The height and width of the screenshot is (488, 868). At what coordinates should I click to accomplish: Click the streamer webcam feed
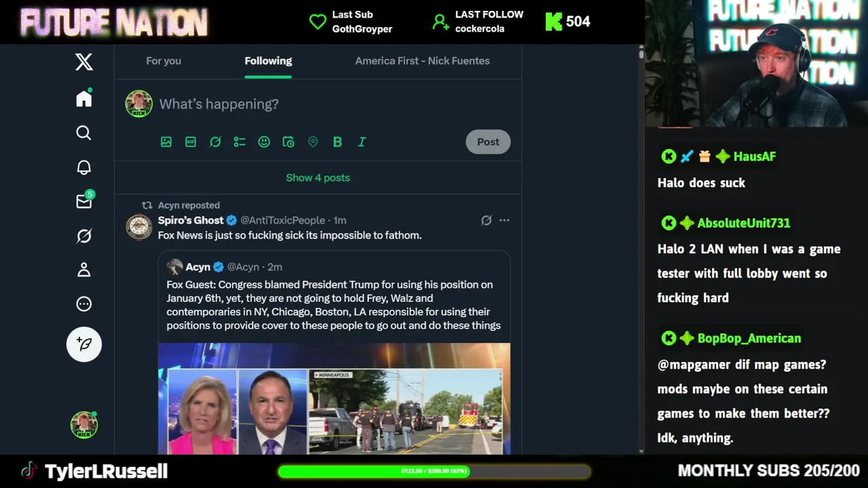click(x=756, y=64)
